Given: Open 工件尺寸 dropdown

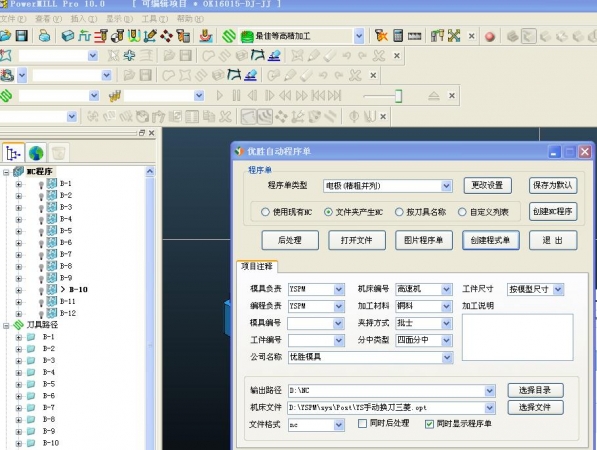Looking at the screenshot, I should coord(558,289).
